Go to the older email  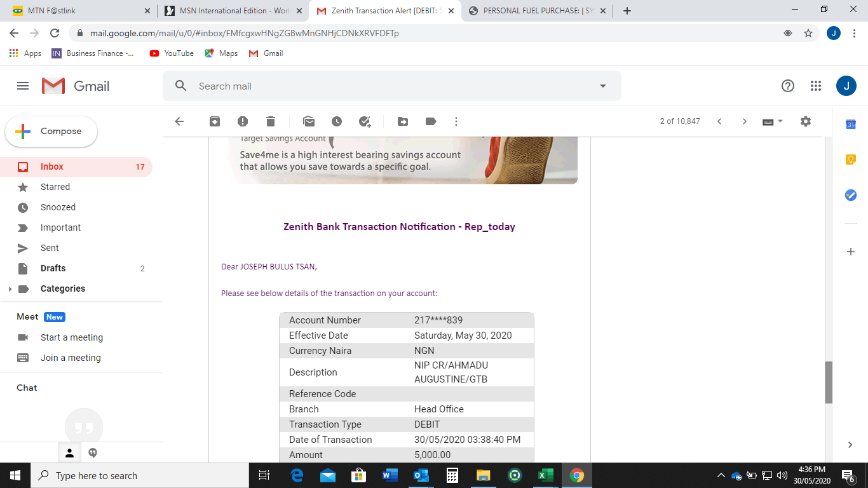pyautogui.click(x=745, y=121)
